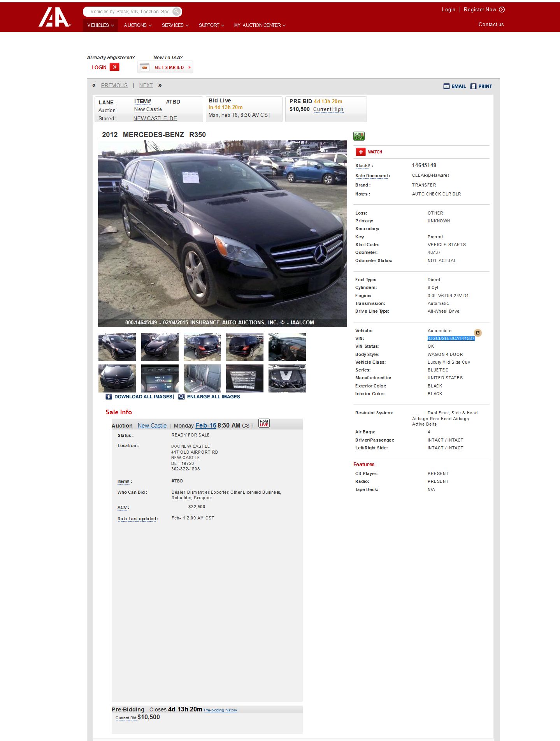The image size is (560, 741).
Task: Click the Print page icon
Action: click(x=473, y=86)
